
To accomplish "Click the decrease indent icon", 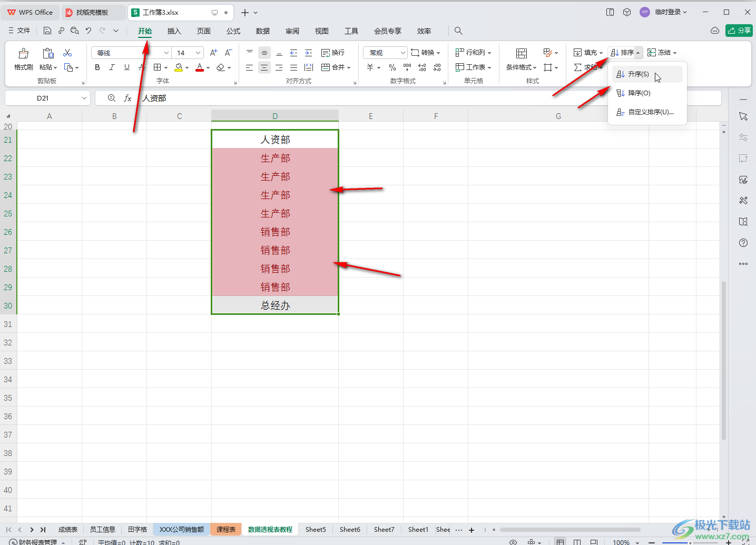I will tap(293, 53).
